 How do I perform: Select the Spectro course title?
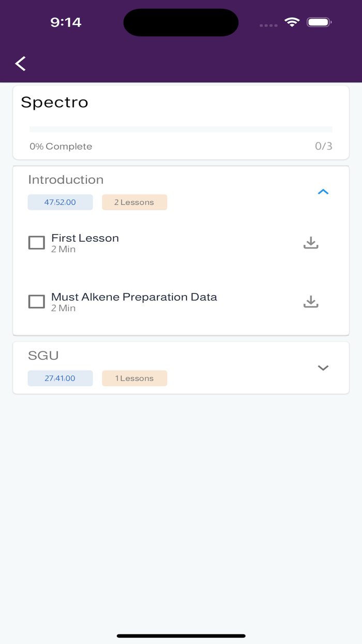click(55, 102)
